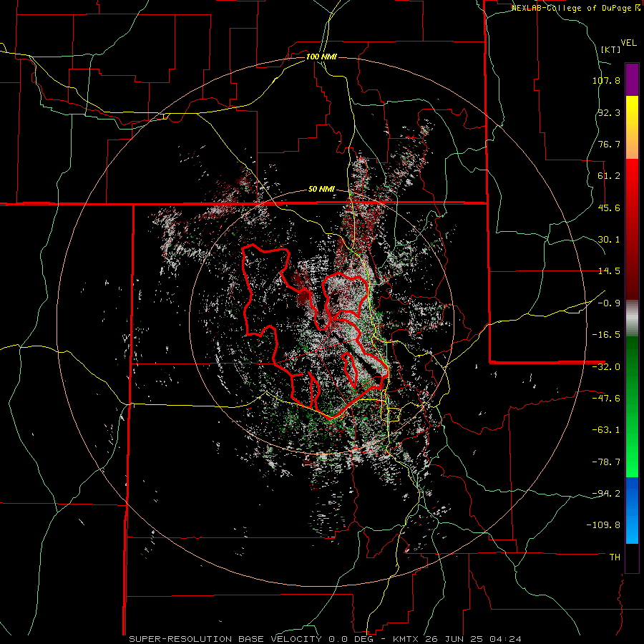This screenshot has width=644, height=644.
Task: Click the purple segment of the velocity color bar
Action: tap(632, 79)
